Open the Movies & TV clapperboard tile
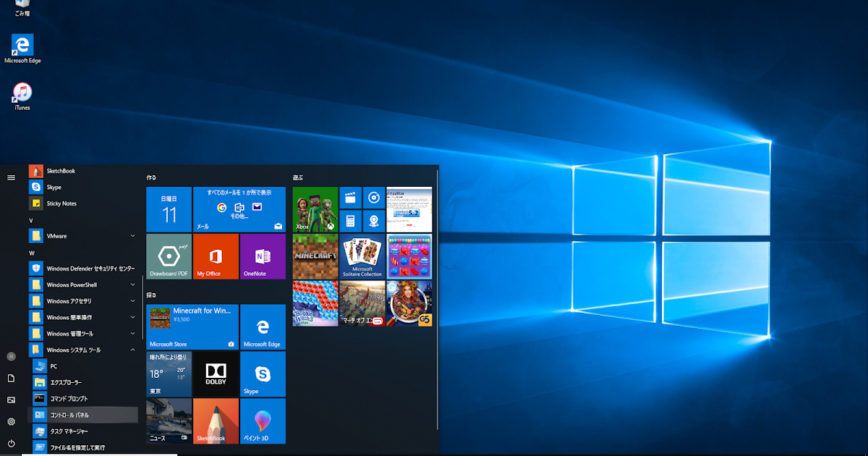 (351, 198)
